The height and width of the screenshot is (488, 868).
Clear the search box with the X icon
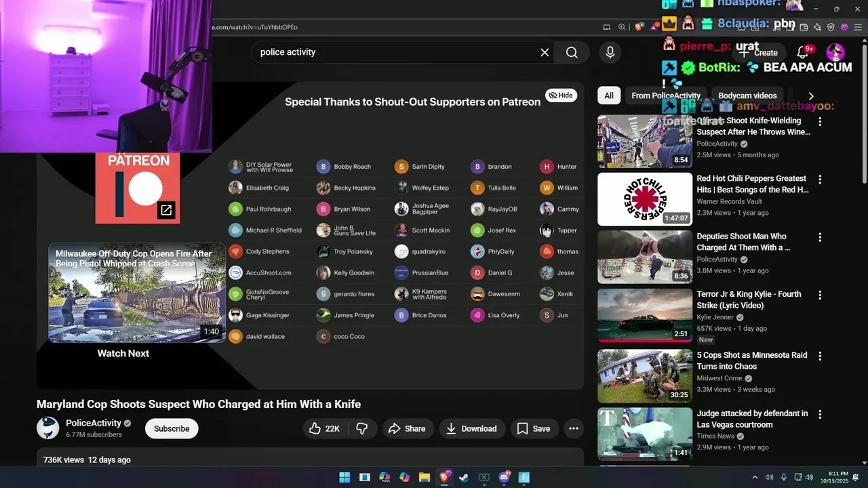point(545,52)
